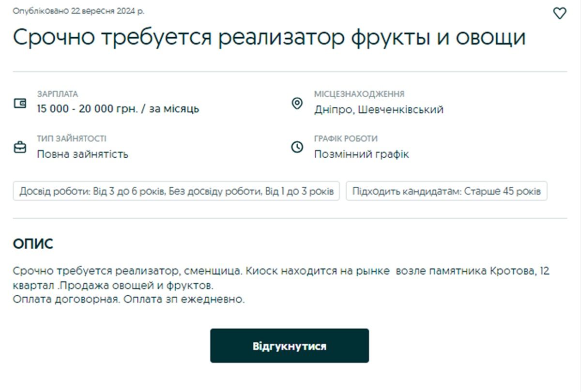Click the ОПИС section heading
Image resolution: width=581 pixels, height=392 pixels.
tap(32, 244)
